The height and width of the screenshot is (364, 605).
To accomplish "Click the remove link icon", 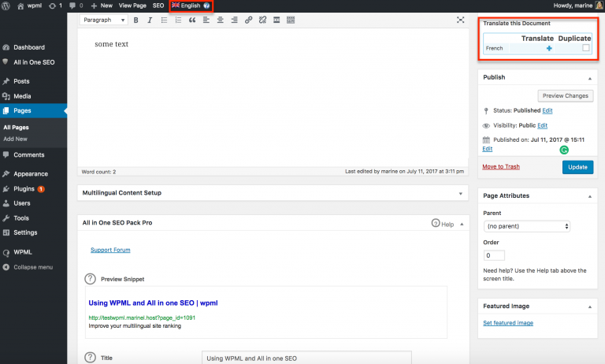I will (x=263, y=20).
